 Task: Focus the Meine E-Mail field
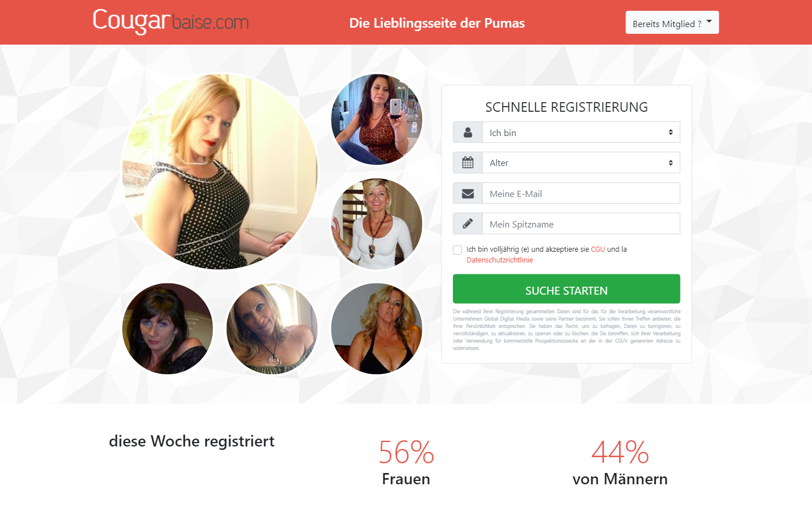click(x=581, y=193)
